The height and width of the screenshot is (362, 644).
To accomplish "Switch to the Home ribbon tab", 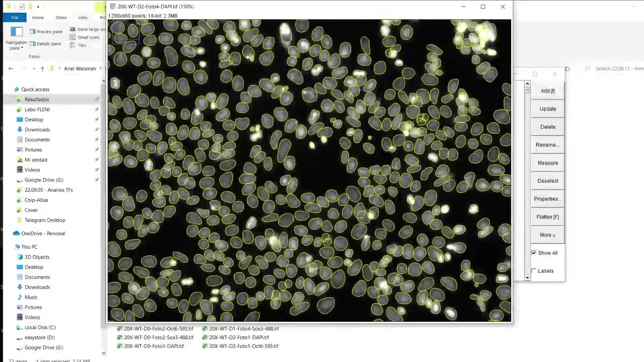I will point(38,18).
